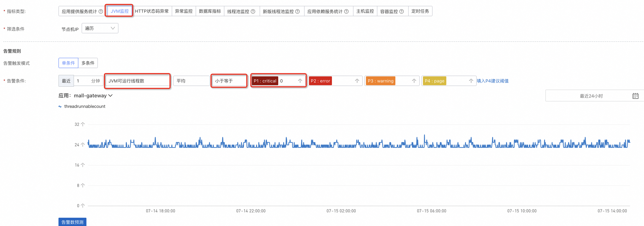Screen dimensions: 644x226
Task: Click help icon beside 线程池监控
Action: pos(253,11)
